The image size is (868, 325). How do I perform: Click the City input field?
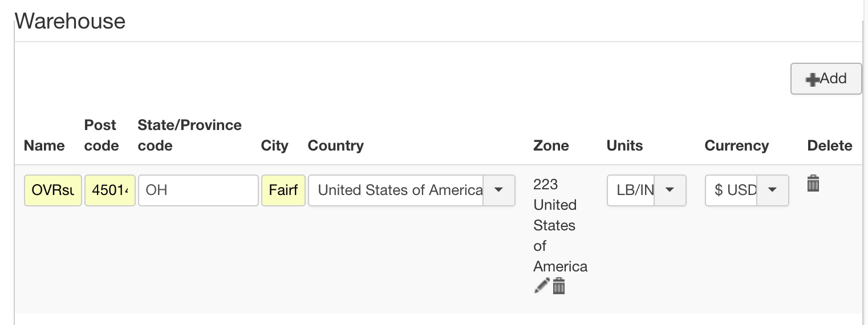click(283, 190)
